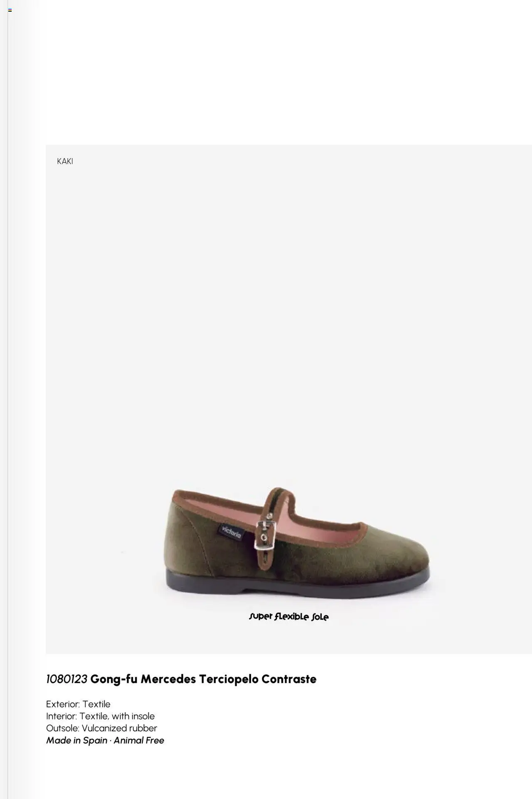Select product code 1080123
The width and height of the screenshot is (532, 799).
pos(66,679)
